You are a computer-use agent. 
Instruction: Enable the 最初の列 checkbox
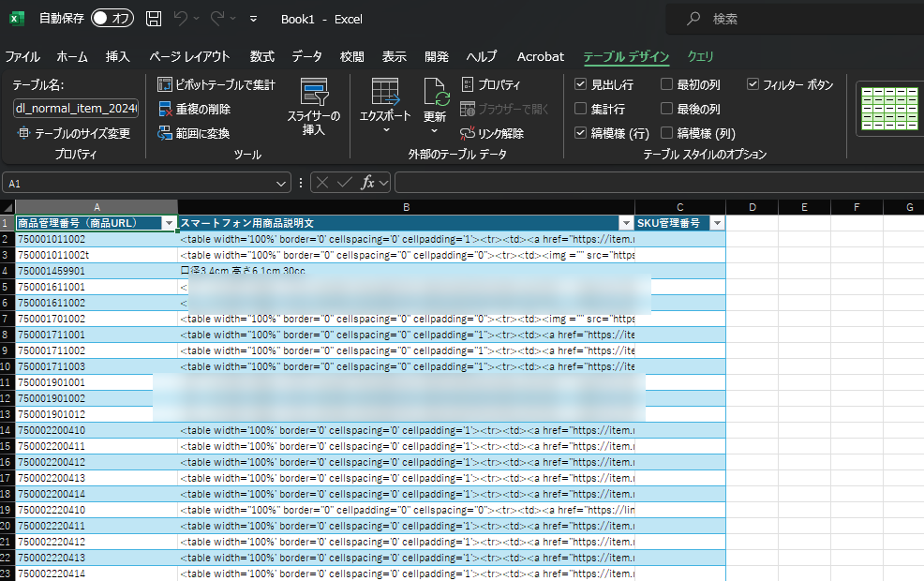coord(666,84)
